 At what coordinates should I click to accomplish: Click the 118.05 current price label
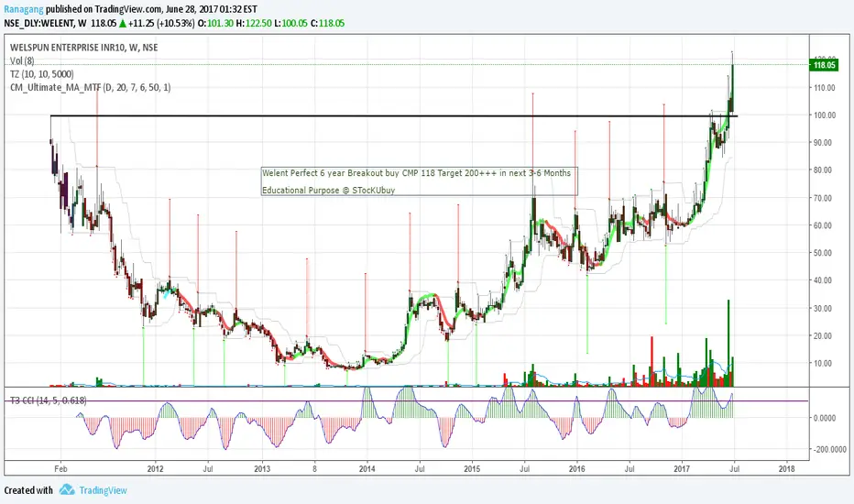pos(824,65)
